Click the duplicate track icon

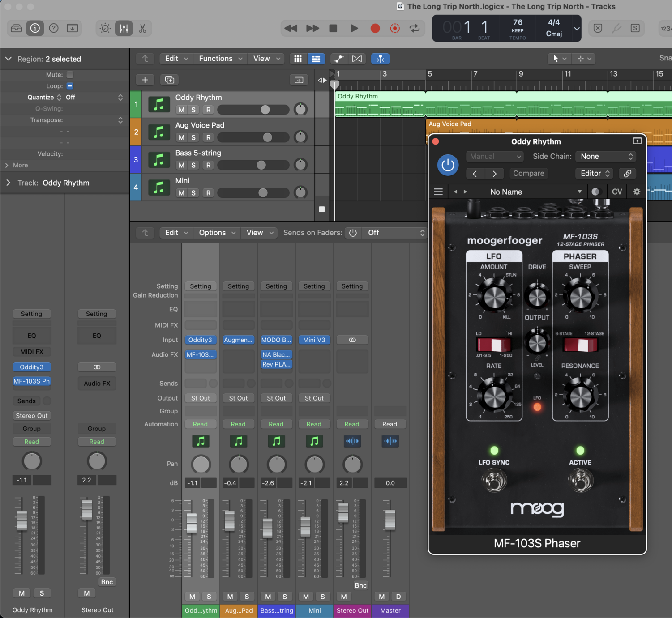[x=169, y=80]
